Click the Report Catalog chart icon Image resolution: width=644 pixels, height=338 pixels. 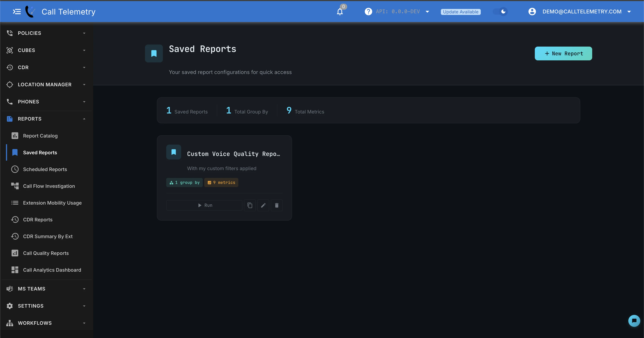point(15,136)
